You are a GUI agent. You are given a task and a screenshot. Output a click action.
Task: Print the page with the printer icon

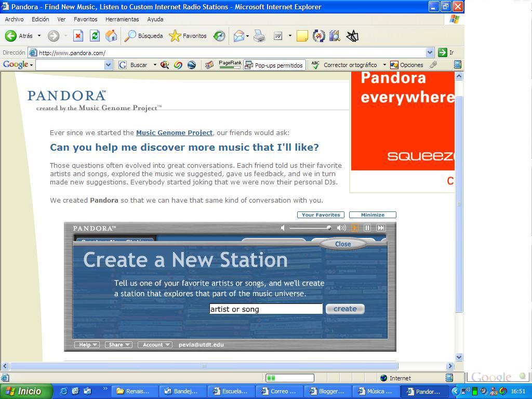[x=259, y=36]
